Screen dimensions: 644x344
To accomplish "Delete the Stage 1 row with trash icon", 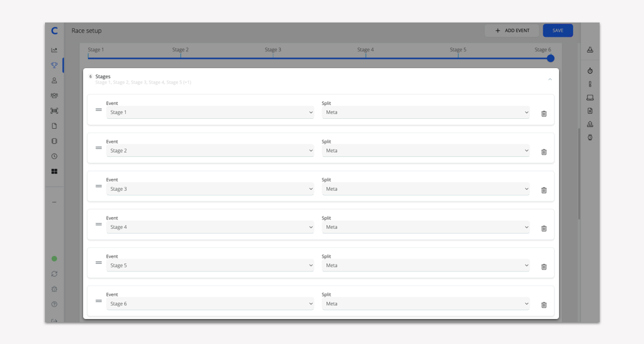I will pos(544,114).
